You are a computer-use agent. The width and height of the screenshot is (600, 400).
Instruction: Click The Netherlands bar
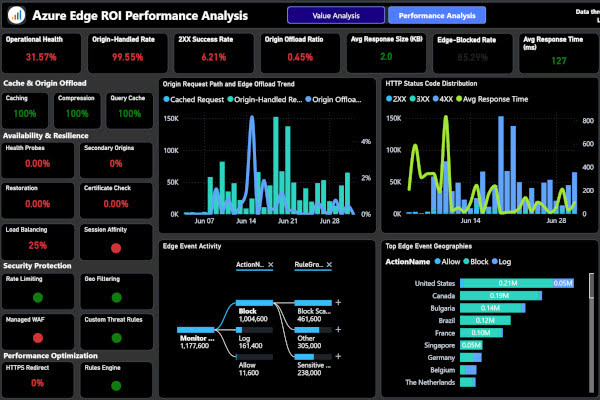point(468,382)
